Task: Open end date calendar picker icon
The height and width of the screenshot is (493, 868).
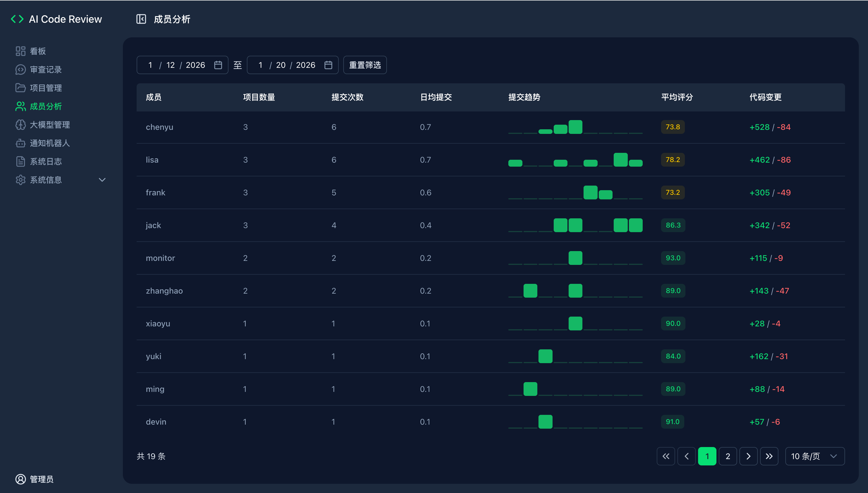Action: click(328, 65)
